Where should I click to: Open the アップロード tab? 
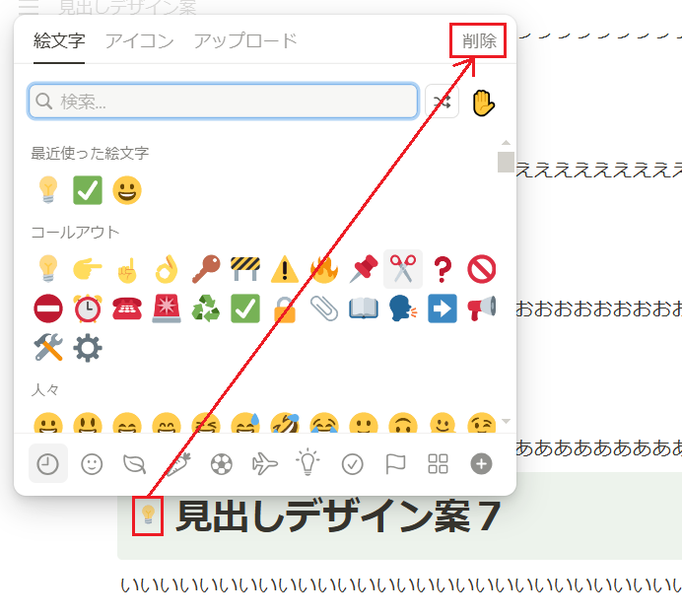pos(245,40)
